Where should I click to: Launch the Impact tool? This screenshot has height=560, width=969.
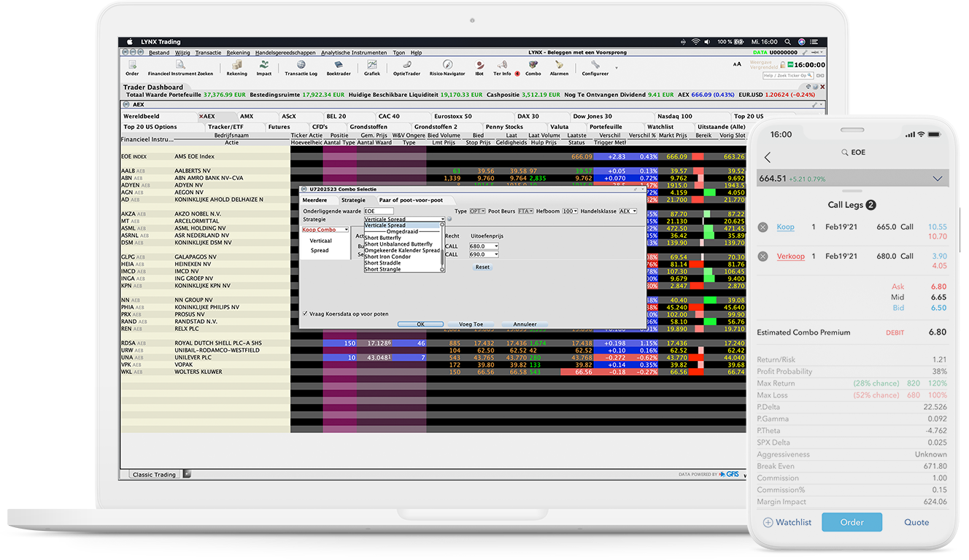pyautogui.click(x=263, y=68)
